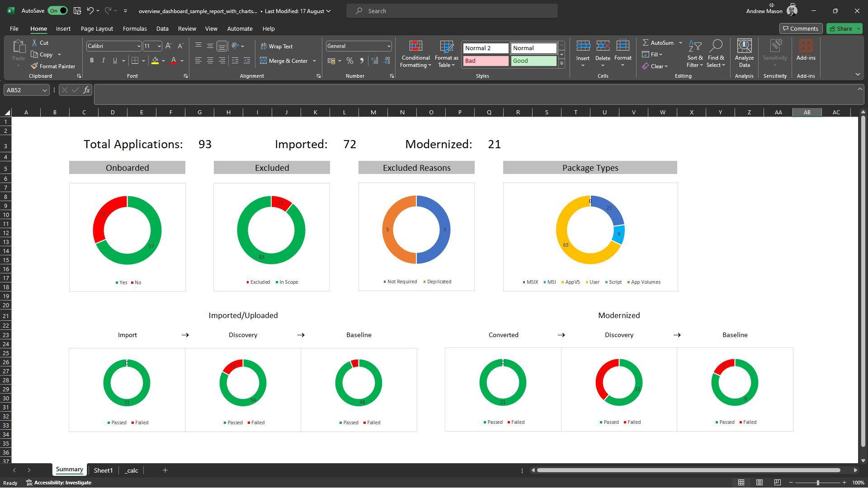Expand the number format combo box
The height and width of the screenshot is (488, 868).
coord(388,46)
